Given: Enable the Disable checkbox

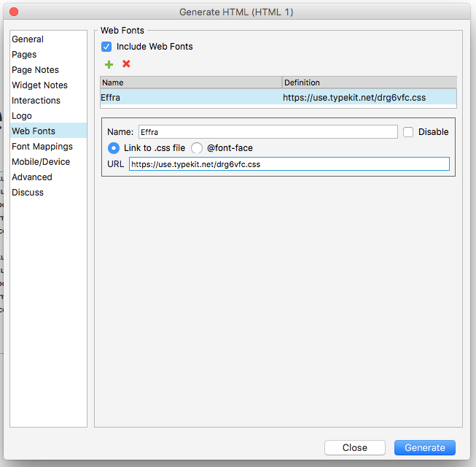Looking at the screenshot, I should 408,132.
